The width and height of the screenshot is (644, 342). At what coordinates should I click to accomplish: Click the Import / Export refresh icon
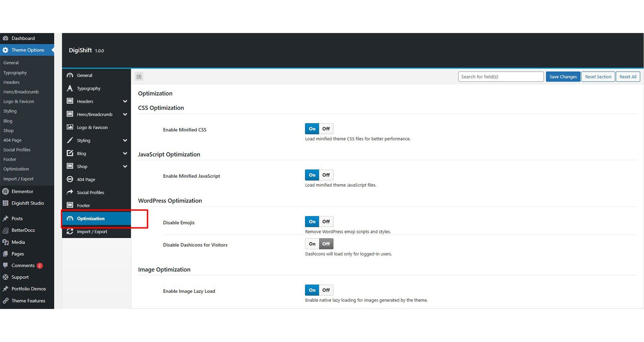pyautogui.click(x=70, y=232)
